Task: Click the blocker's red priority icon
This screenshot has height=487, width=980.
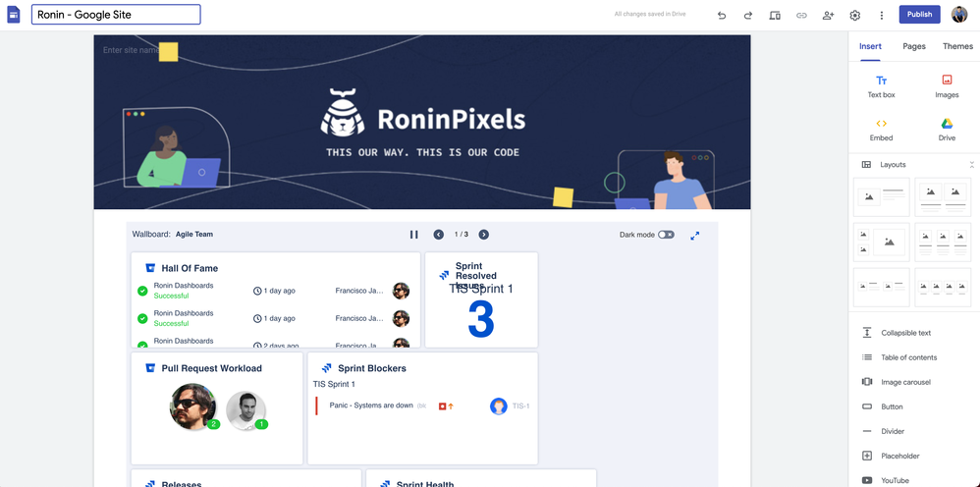Action: [442, 406]
